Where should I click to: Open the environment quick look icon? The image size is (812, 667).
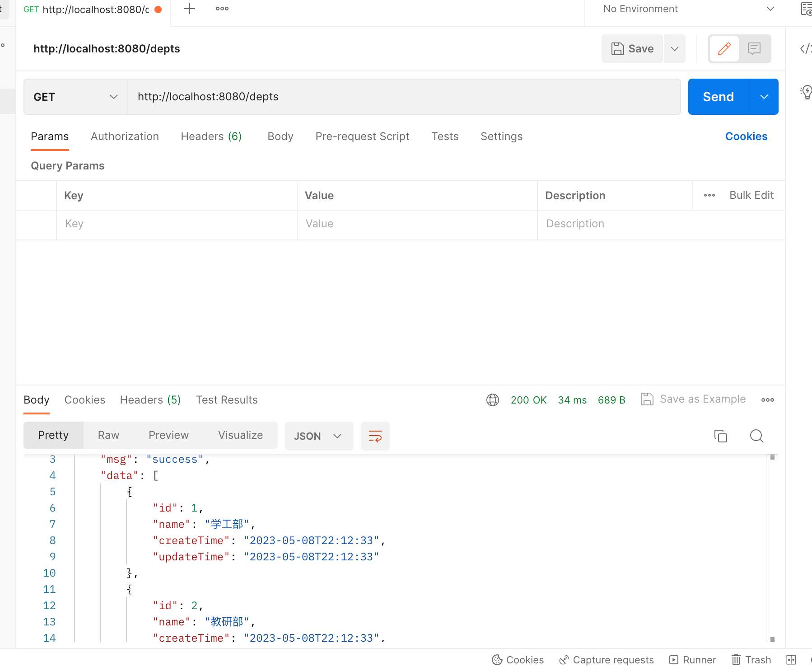pyautogui.click(x=806, y=9)
